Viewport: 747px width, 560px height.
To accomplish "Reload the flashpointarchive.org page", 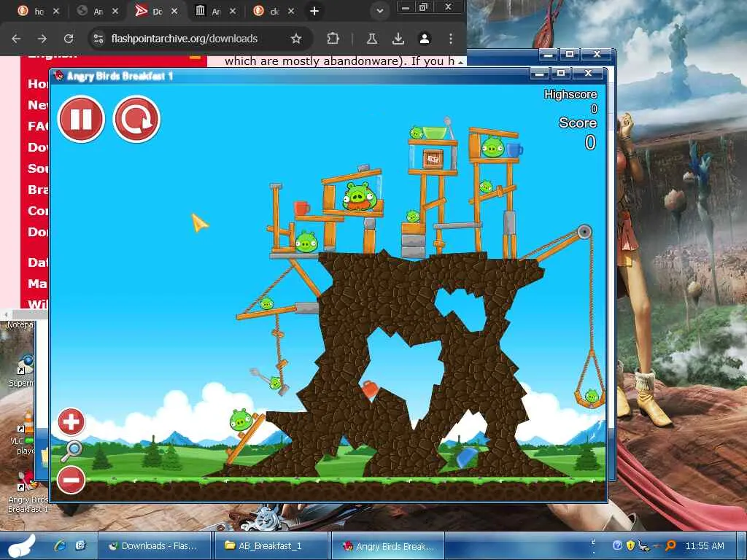I will pyautogui.click(x=69, y=39).
